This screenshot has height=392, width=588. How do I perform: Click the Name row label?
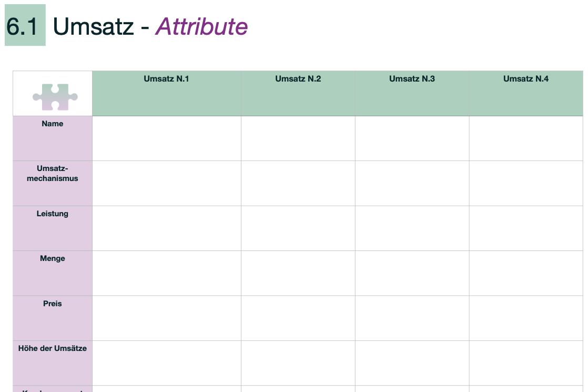(53, 124)
